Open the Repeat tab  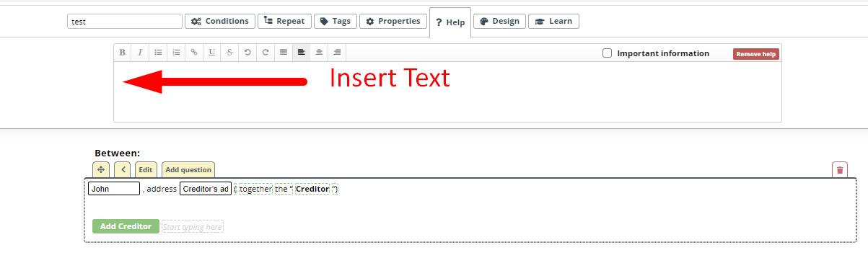pyautogui.click(x=284, y=22)
